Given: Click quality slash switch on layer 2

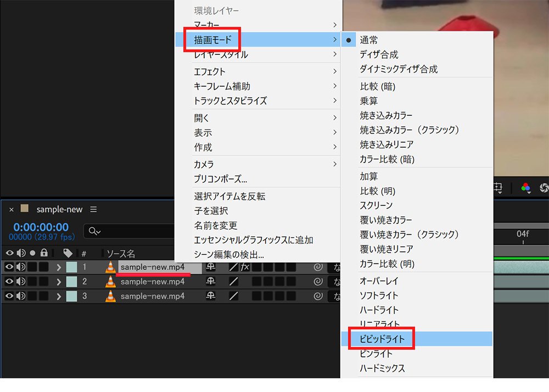Looking at the screenshot, I should [x=233, y=282].
